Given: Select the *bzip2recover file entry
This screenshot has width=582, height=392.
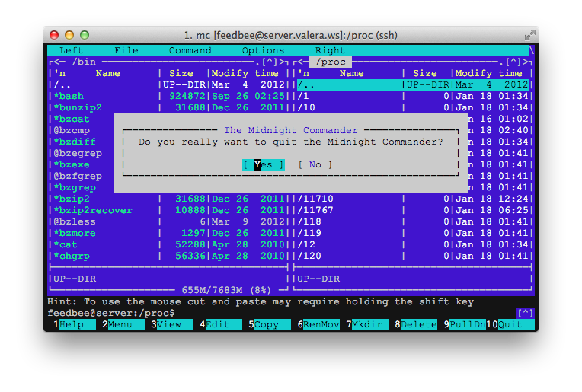Looking at the screenshot, I should 168,210.
